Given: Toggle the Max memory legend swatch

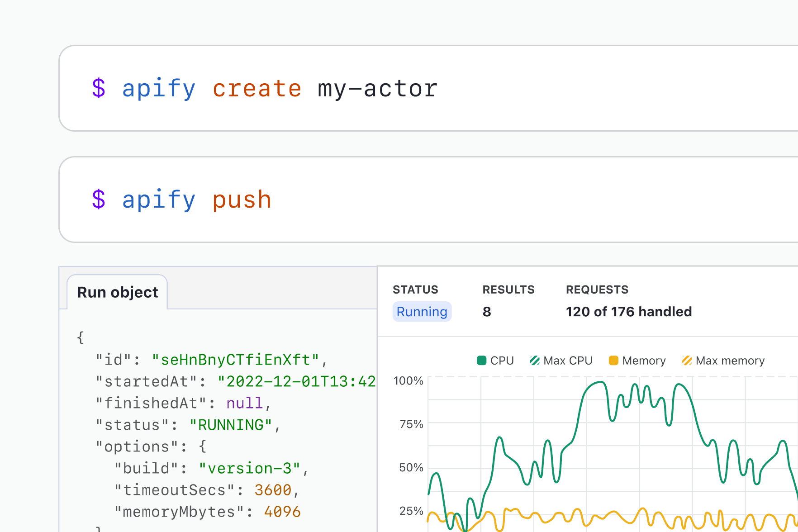Looking at the screenshot, I should [687, 361].
